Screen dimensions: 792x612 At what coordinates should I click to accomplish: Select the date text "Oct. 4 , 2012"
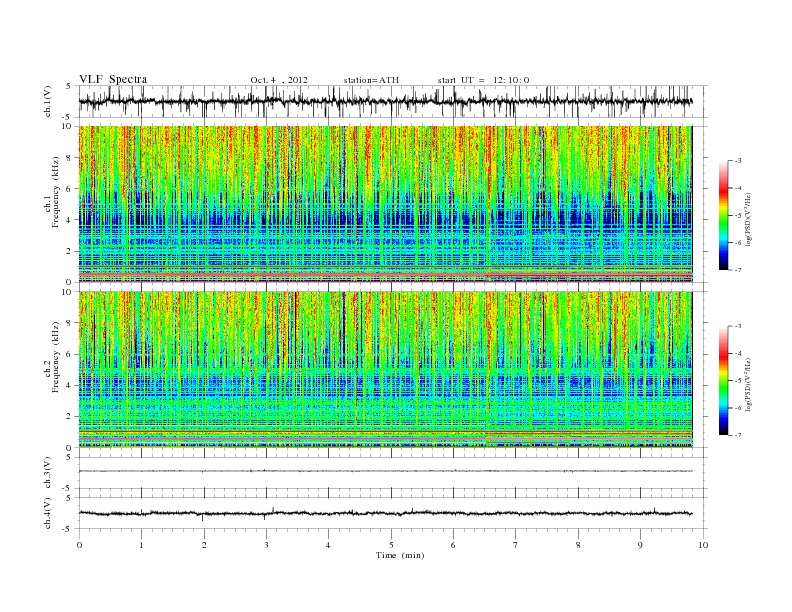tap(279, 80)
